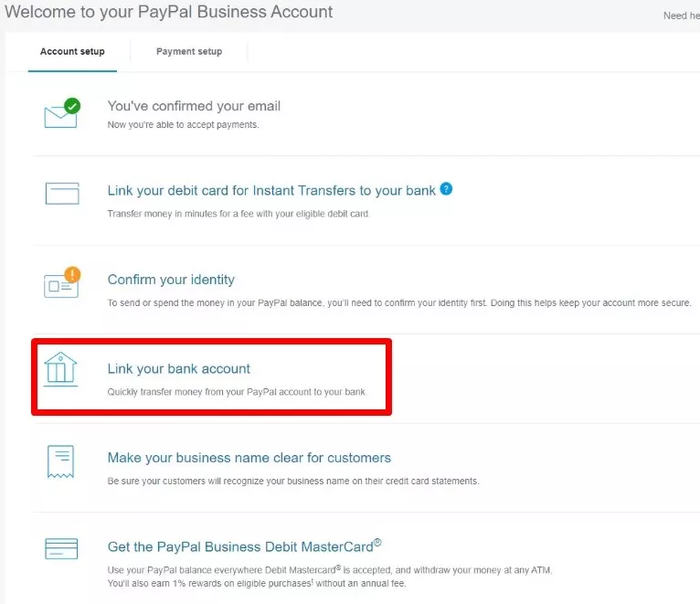Click the identity card icon with warning
Screen dimensions: 700x604
60,285
